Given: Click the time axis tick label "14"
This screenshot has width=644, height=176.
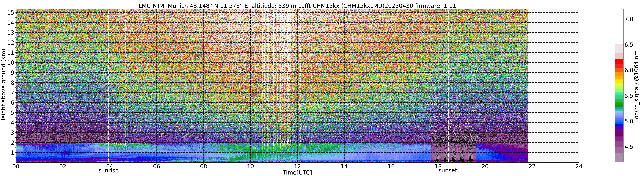Looking at the screenshot, I should pyautogui.click(x=344, y=166).
